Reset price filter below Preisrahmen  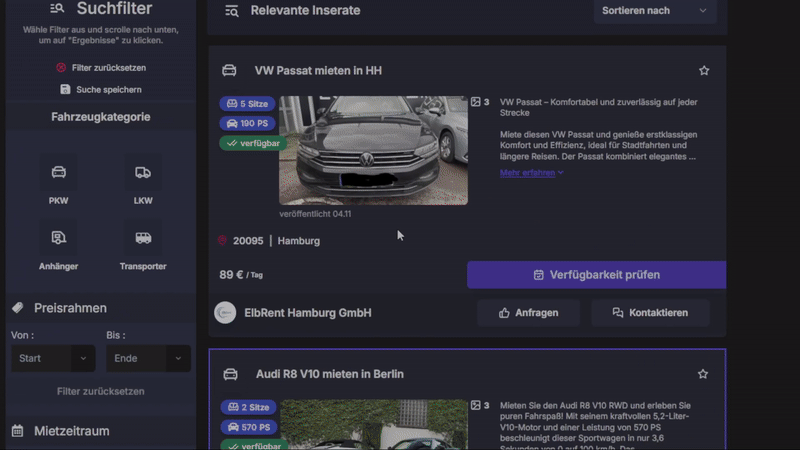101,391
